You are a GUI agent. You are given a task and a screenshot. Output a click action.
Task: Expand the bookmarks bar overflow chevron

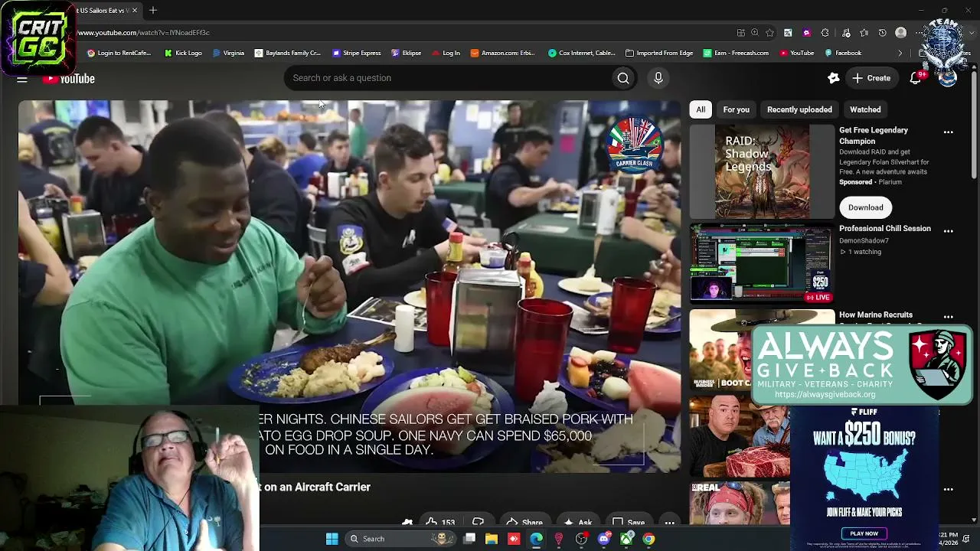tap(900, 54)
